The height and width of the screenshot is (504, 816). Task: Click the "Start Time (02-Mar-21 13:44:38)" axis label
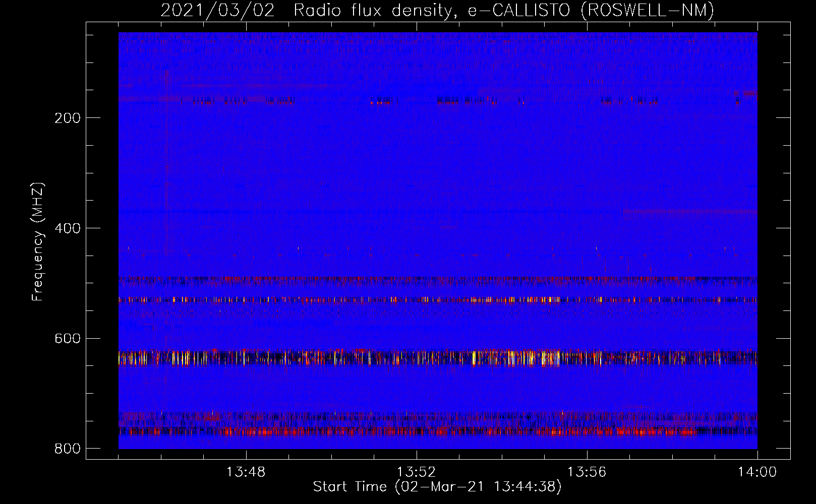tap(437, 487)
